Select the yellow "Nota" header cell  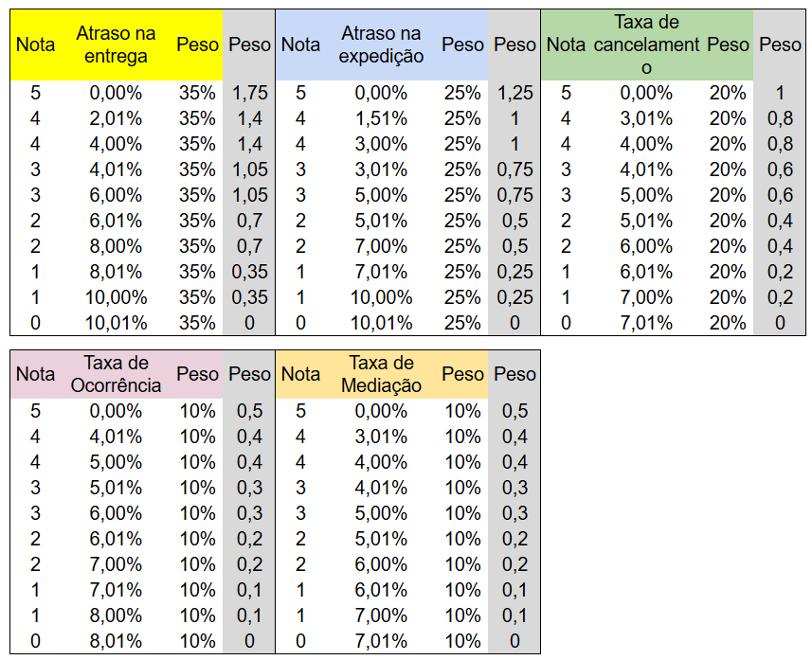(x=35, y=45)
